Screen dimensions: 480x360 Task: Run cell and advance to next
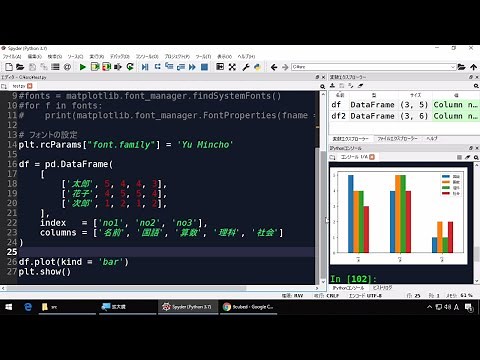click(106, 67)
